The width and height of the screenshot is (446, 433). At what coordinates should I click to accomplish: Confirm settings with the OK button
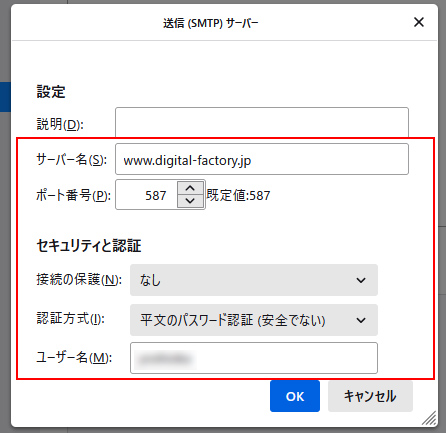click(x=295, y=396)
